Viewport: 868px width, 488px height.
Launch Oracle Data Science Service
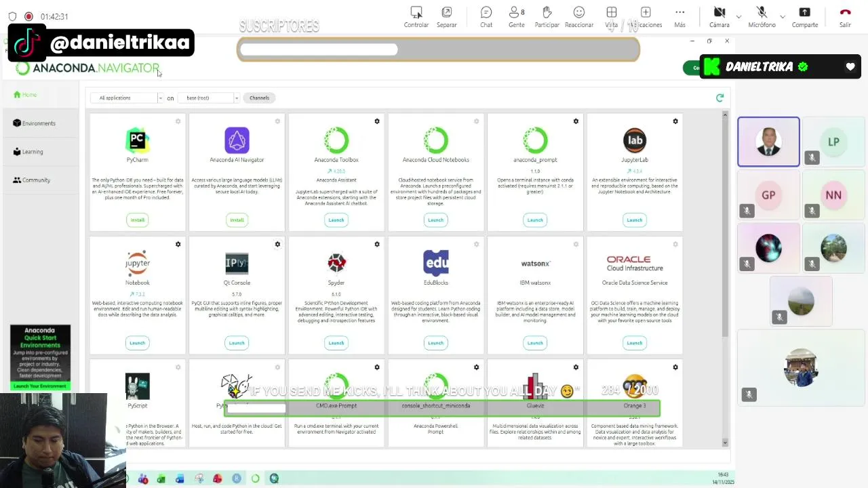(x=635, y=342)
